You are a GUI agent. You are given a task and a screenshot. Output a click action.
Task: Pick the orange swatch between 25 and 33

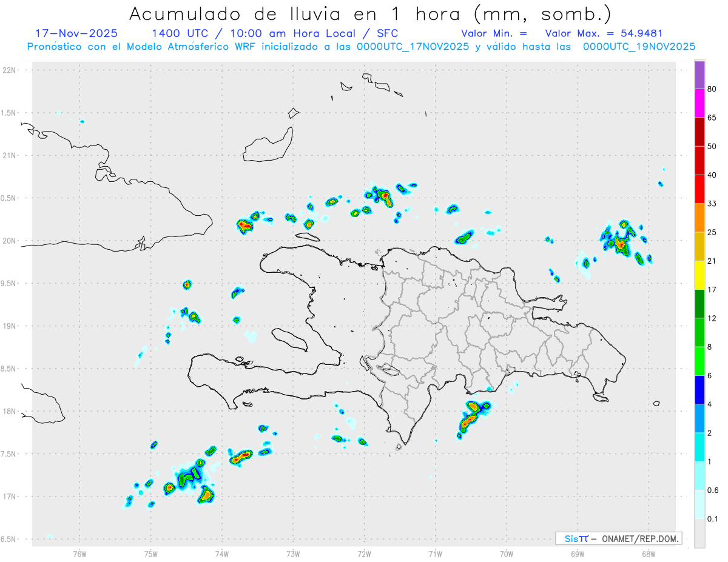[699, 218]
